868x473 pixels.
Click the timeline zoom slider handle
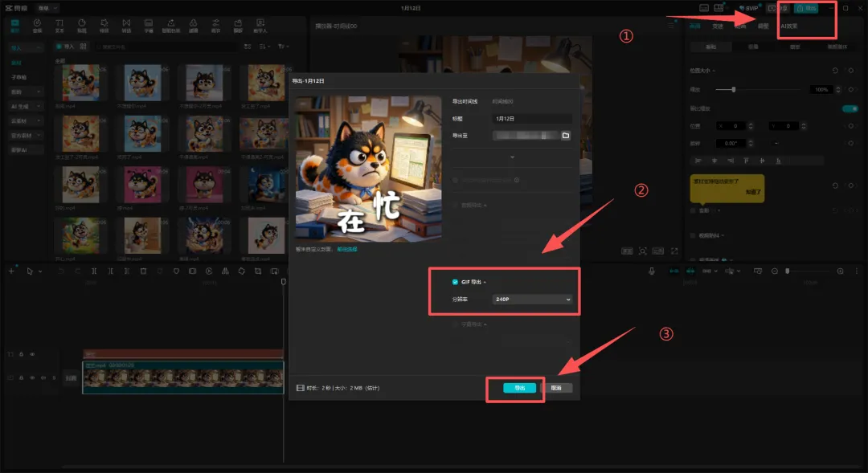pos(787,271)
